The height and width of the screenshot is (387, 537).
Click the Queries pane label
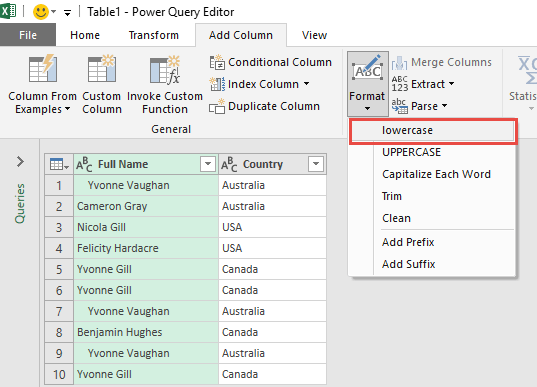(20, 203)
